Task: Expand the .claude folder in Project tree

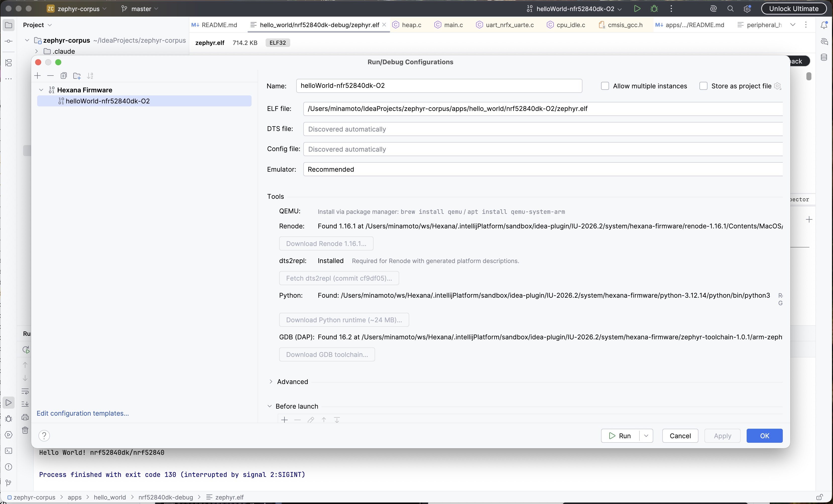Action: [36, 51]
